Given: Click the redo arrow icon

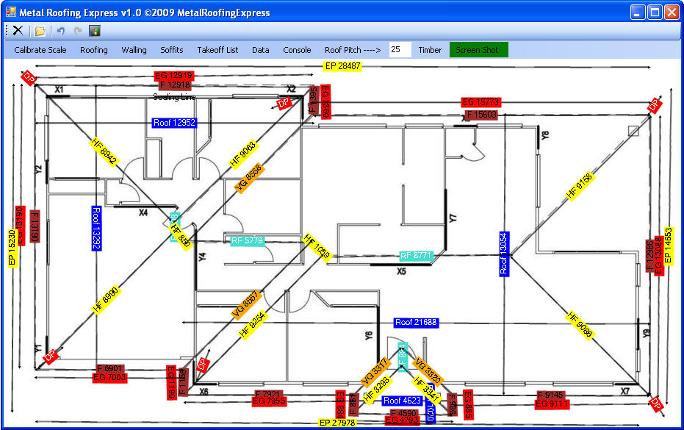Looking at the screenshot, I should [x=78, y=31].
